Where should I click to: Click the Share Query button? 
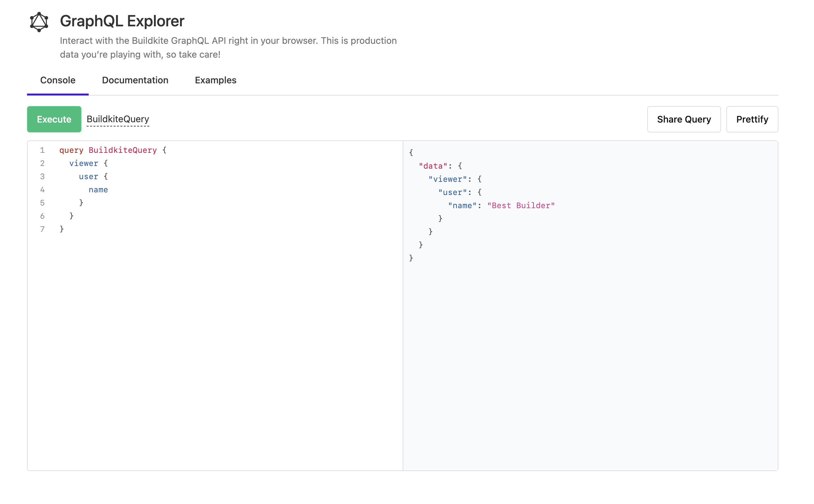[x=683, y=119]
